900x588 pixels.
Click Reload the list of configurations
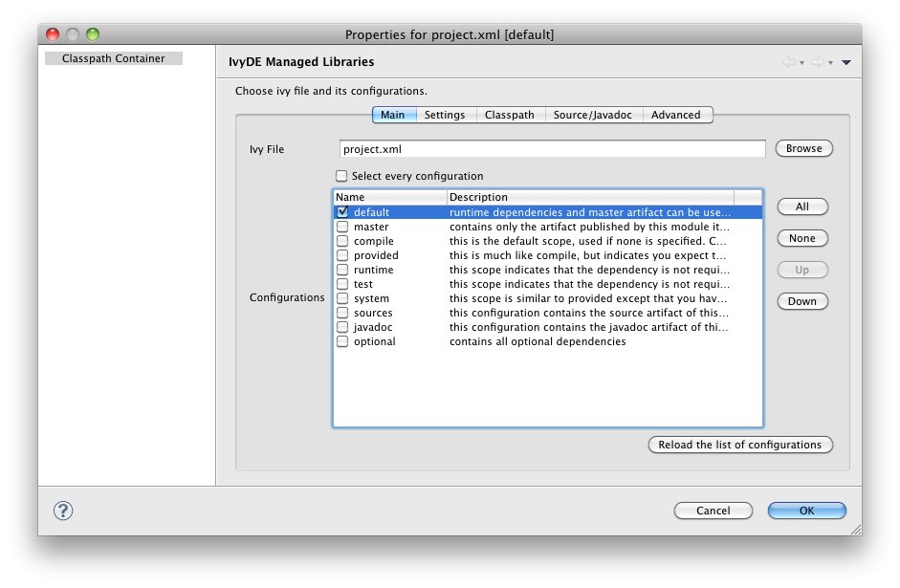pyautogui.click(x=740, y=445)
